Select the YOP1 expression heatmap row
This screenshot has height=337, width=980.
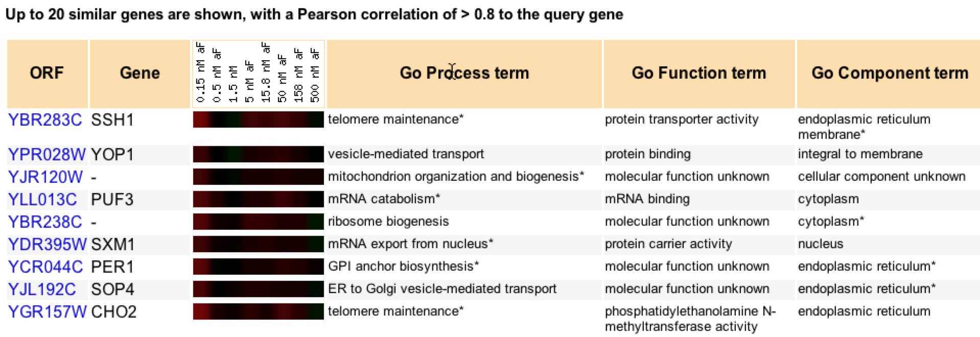[259, 154]
